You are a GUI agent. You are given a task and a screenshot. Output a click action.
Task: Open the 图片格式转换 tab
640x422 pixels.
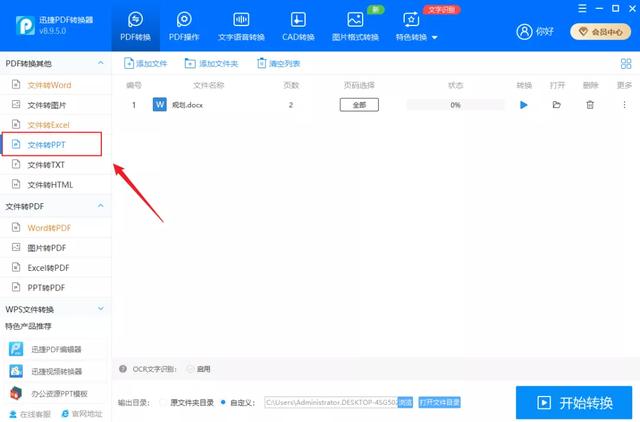coord(355,26)
